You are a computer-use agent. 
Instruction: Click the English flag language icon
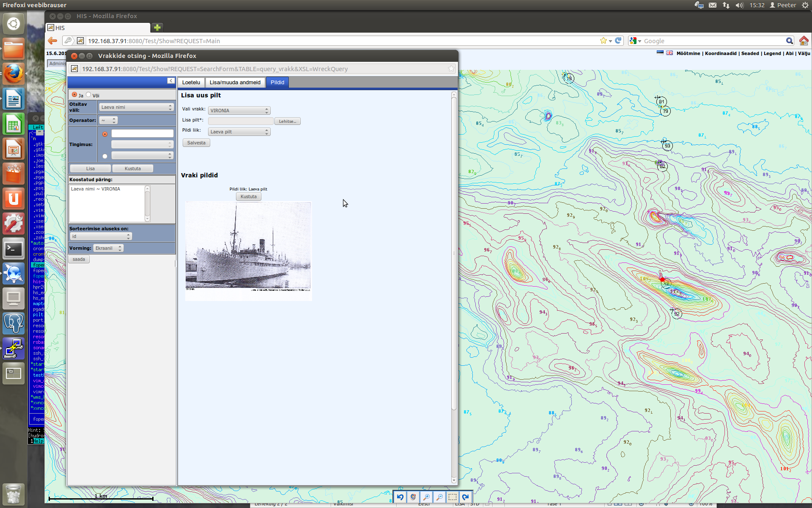(669, 53)
